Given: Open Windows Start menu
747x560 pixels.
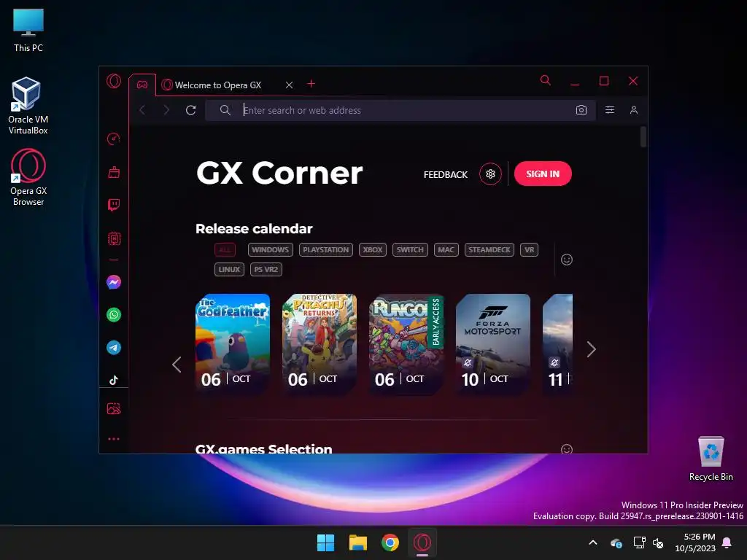Looking at the screenshot, I should pos(326,542).
